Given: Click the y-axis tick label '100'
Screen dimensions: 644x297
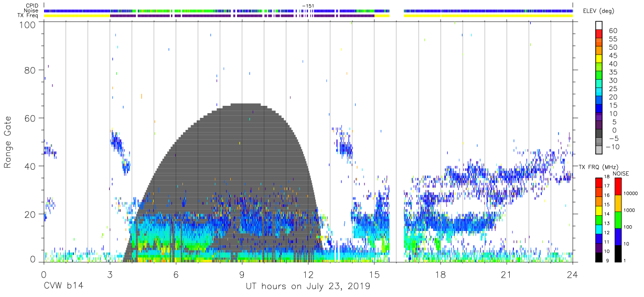Looking at the screenshot, I should 27,24.
